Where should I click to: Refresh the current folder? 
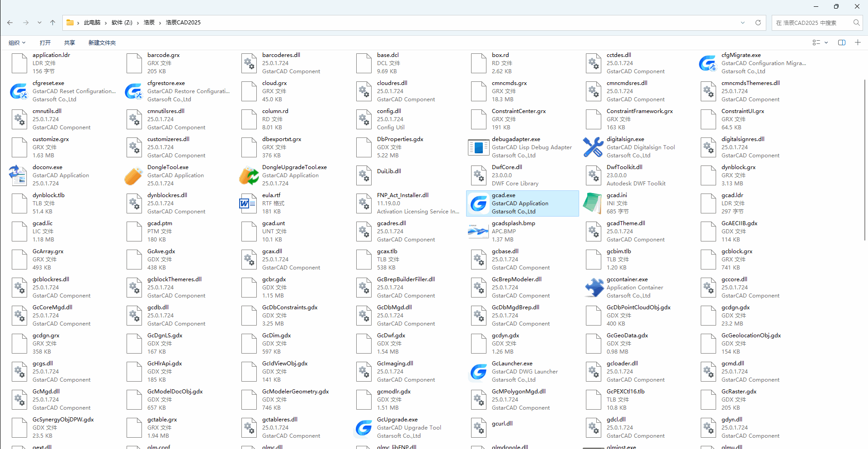click(758, 23)
